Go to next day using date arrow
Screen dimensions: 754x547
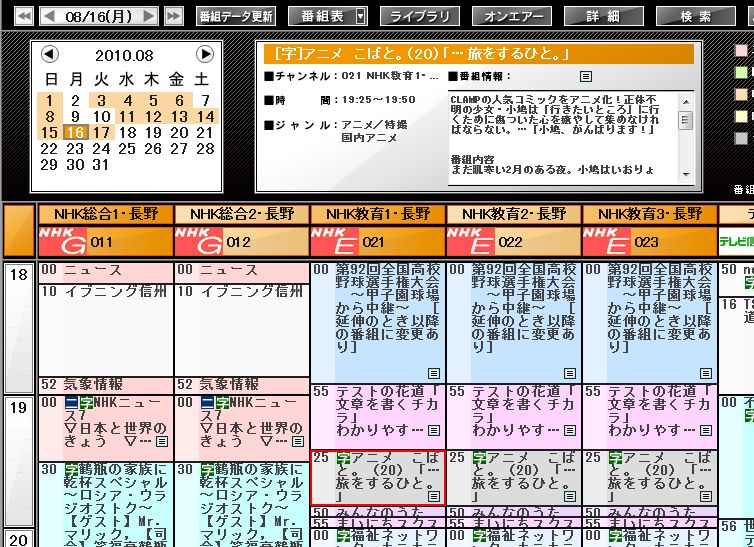(x=149, y=16)
